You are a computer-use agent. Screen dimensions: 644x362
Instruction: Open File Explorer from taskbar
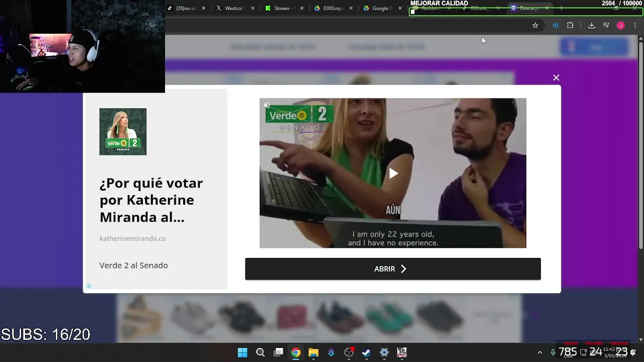(x=313, y=352)
